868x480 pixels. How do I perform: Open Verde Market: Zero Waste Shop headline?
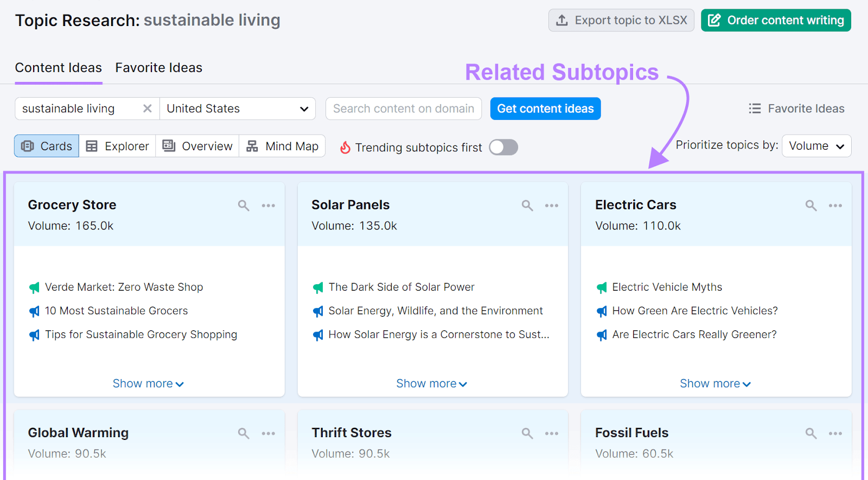point(124,287)
